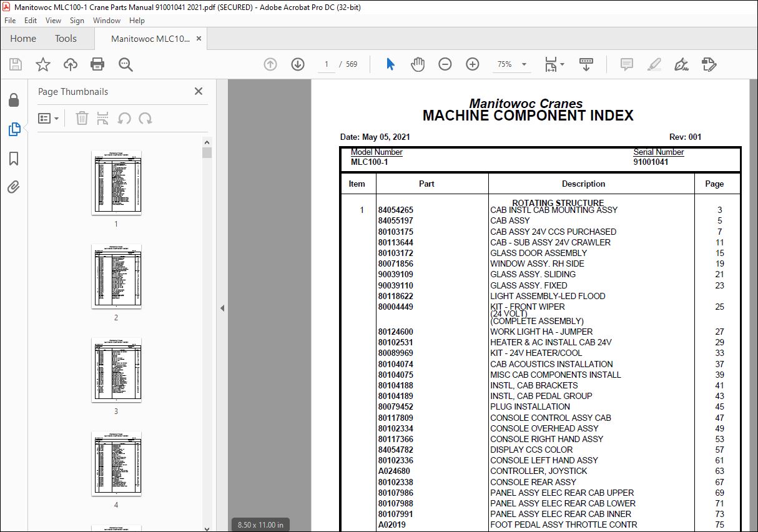Click description CONTROLLER, JOYSTICK
The image size is (758, 532).
click(x=539, y=471)
